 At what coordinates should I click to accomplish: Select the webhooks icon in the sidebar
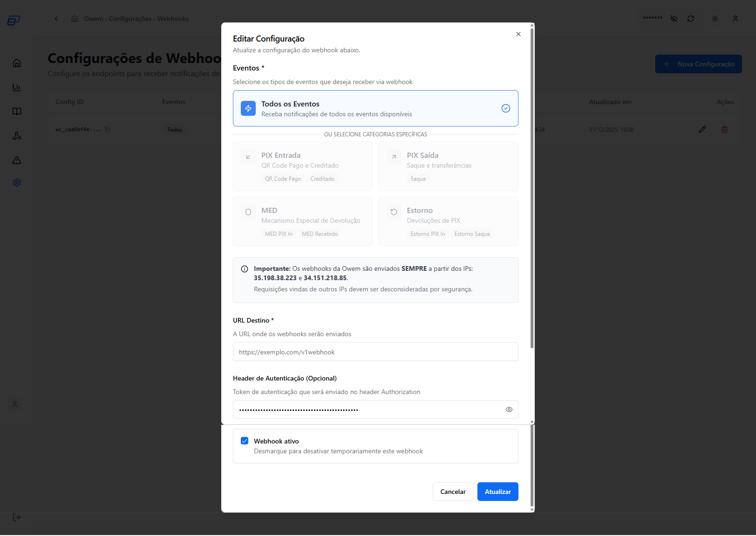16,136
